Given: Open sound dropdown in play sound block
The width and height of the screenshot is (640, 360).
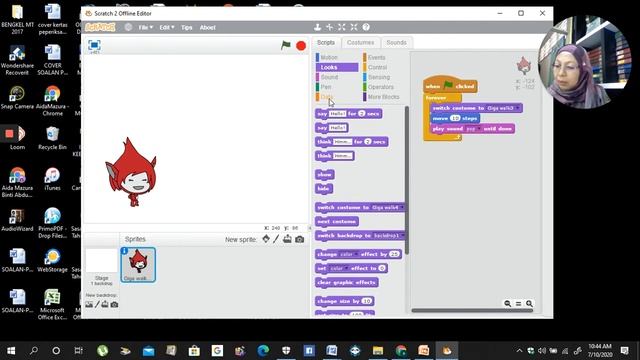Looking at the screenshot, I should coord(478,129).
